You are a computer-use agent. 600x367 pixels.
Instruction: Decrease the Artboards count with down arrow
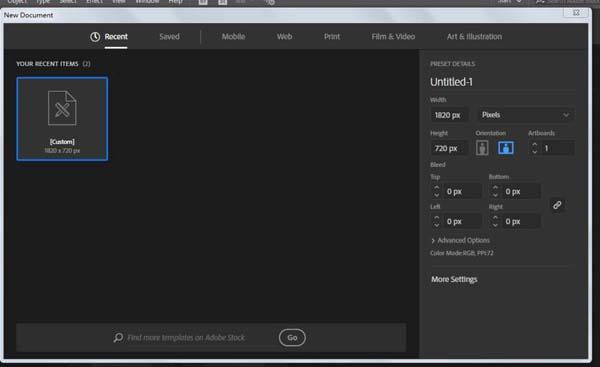click(x=535, y=152)
